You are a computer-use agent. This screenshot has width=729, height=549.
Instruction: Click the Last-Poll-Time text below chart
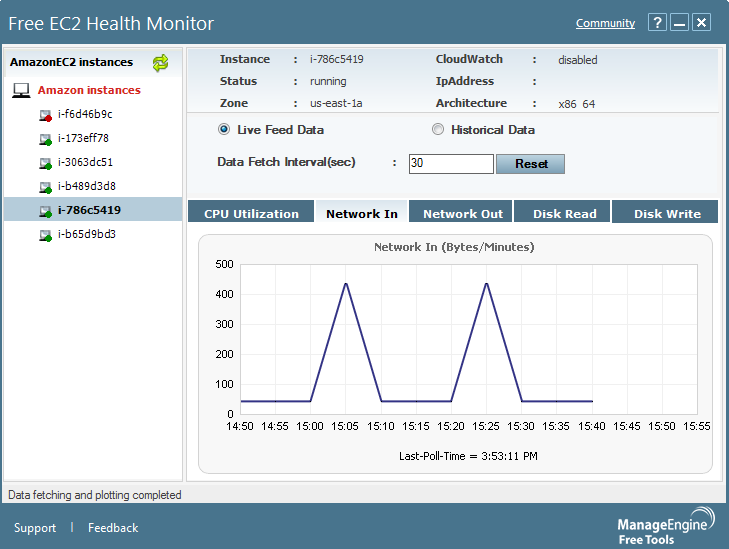coord(468,456)
